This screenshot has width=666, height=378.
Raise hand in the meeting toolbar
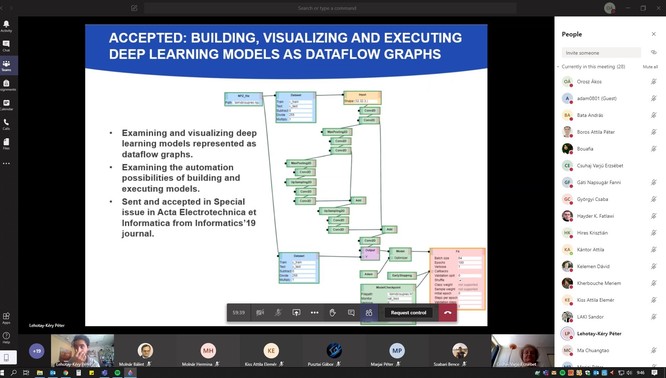pos(333,313)
